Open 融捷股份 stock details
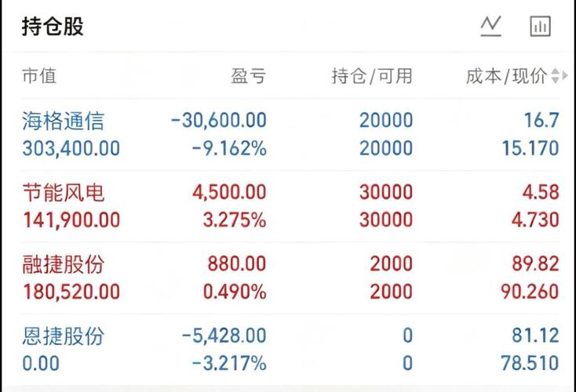The height and width of the screenshot is (392, 576). (290, 278)
